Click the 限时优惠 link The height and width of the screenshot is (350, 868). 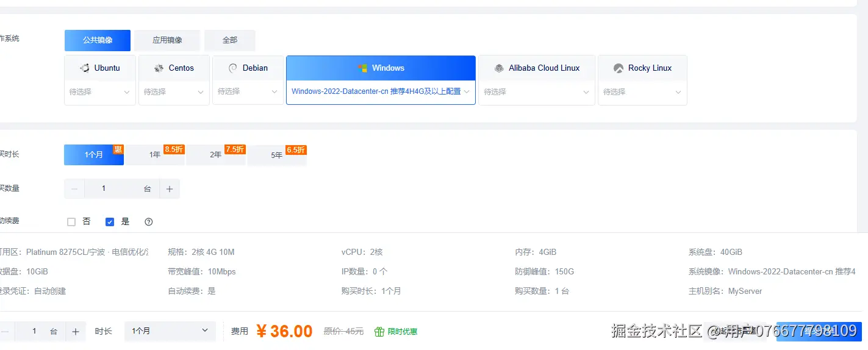point(403,332)
